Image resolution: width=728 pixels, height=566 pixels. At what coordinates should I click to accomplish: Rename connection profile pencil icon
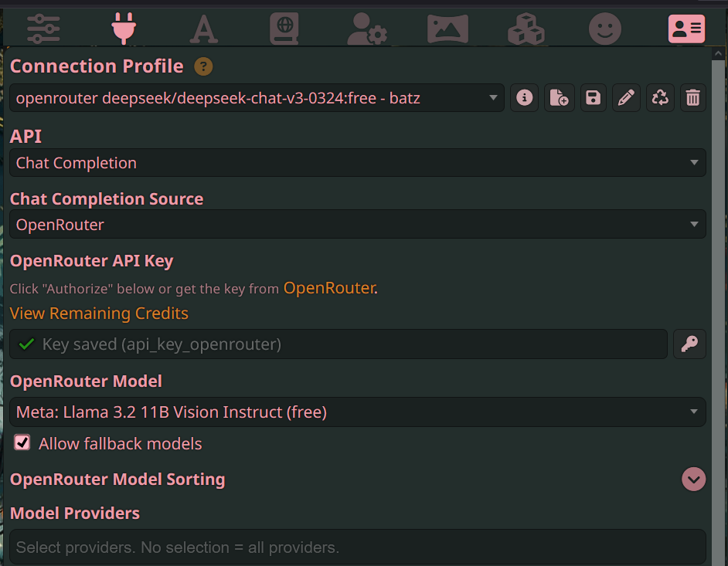(x=626, y=98)
